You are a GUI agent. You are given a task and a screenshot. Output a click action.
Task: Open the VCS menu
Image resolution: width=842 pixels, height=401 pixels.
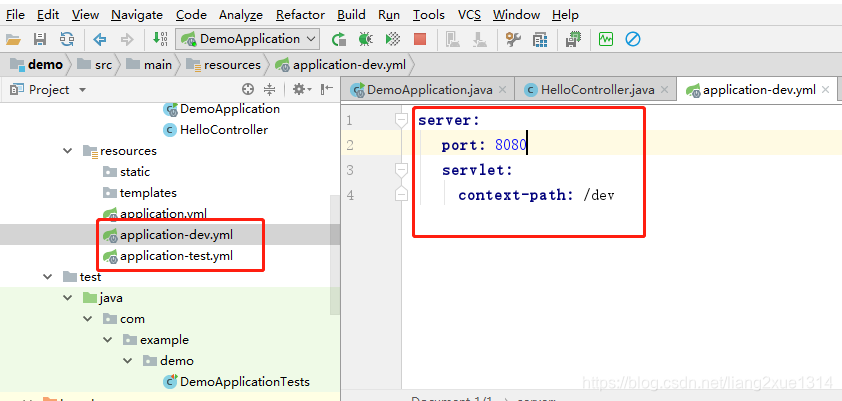(x=469, y=15)
